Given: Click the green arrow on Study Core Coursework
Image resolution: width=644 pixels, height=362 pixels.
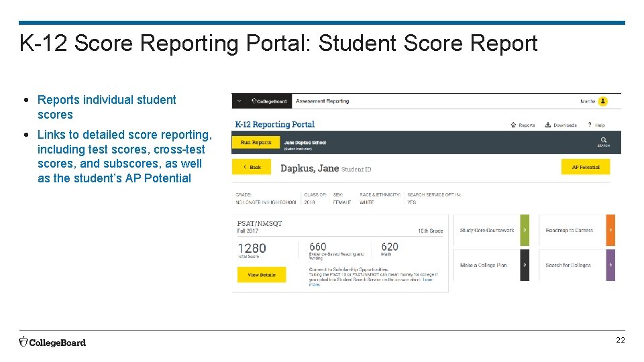Looking at the screenshot, I should coord(525,230).
